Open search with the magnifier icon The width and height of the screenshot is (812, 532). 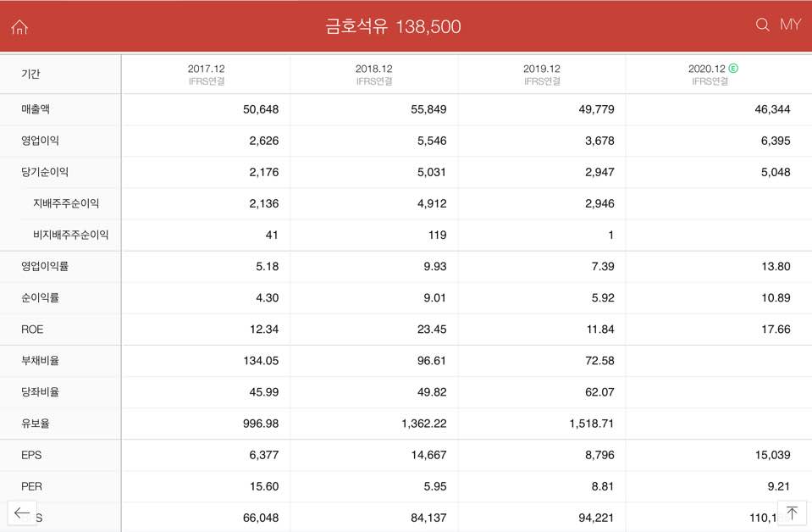(x=762, y=25)
